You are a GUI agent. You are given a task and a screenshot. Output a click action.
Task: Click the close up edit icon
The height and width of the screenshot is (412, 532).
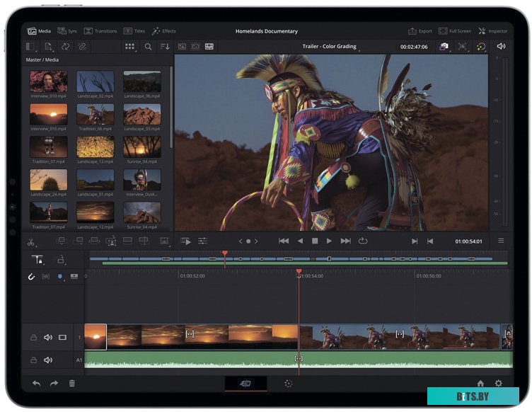click(111, 241)
